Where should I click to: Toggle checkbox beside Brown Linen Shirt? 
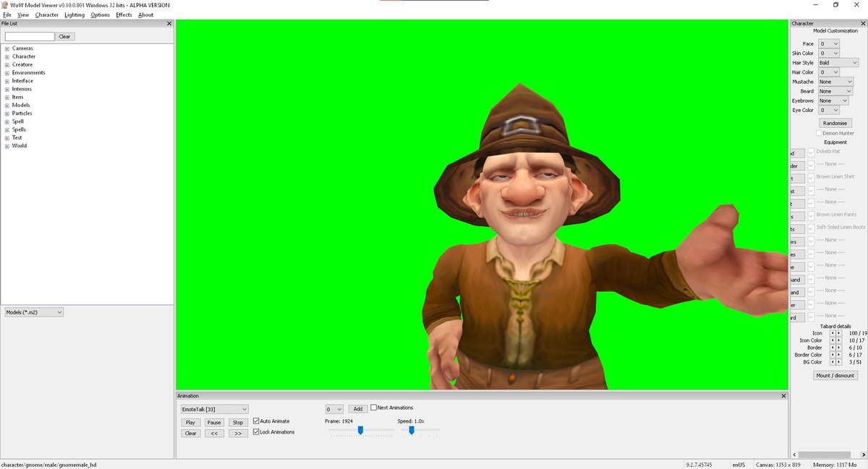(x=811, y=177)
